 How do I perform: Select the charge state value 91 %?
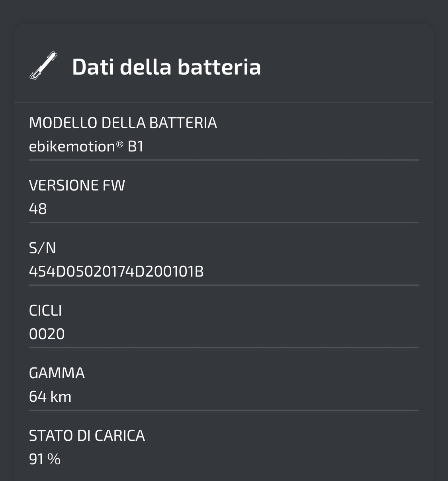coord(45,459)
